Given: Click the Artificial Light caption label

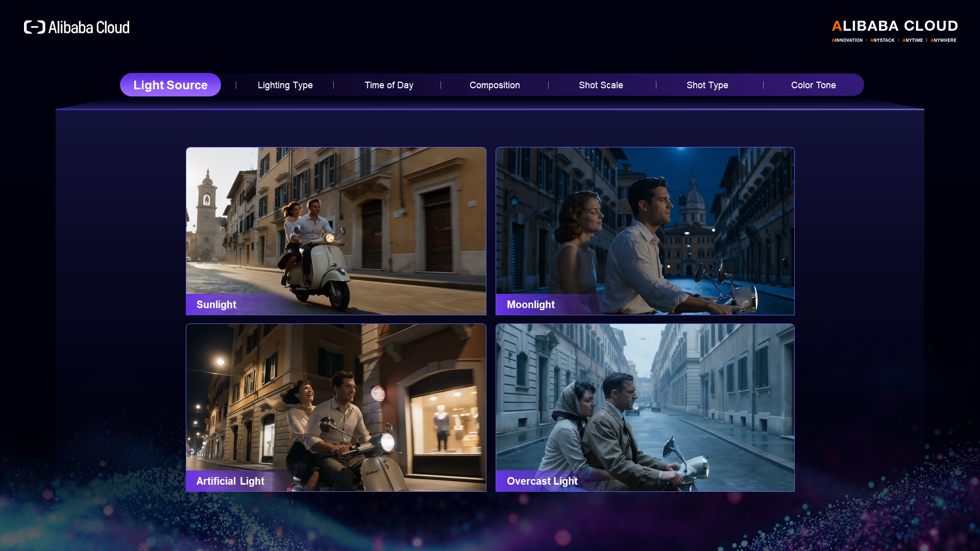Looking at the screenshot, I should (230, 481).
